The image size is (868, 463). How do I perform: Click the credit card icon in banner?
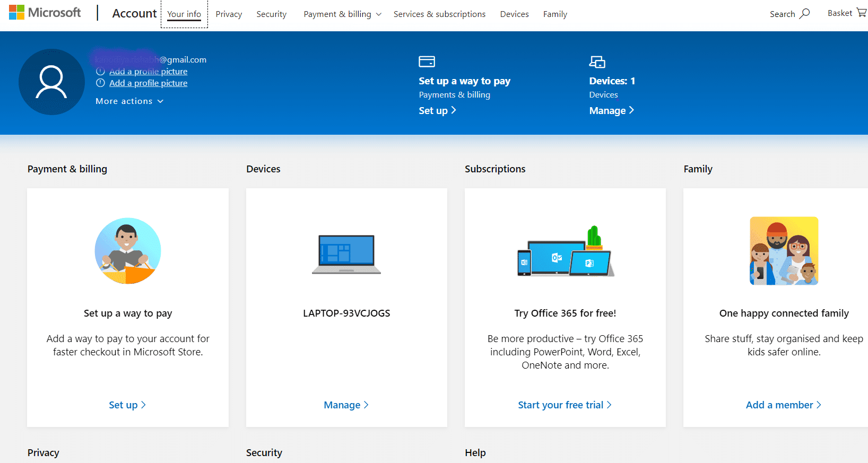(x=427, y=62)
